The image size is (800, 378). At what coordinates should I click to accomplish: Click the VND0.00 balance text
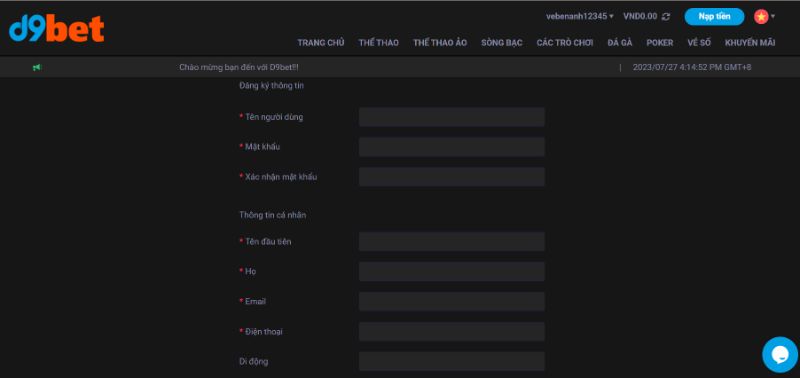tap(640, 16)
